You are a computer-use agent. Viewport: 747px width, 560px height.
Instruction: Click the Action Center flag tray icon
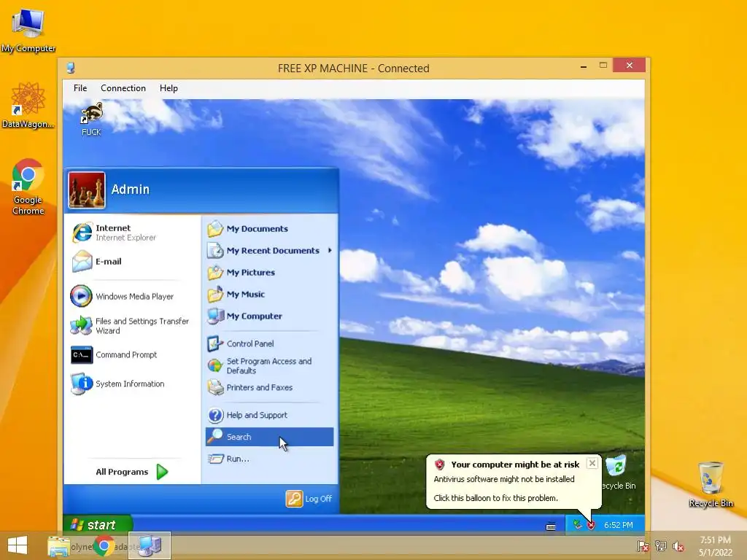click(643, 545)
